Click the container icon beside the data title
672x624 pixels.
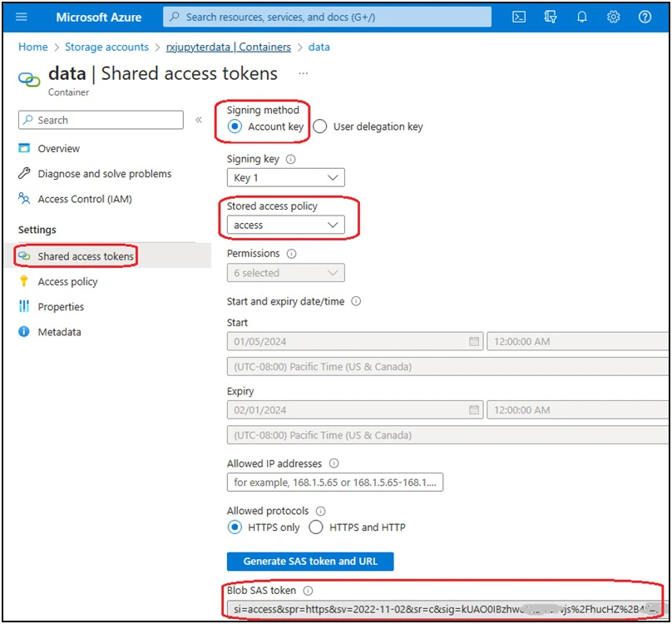pos(29,79)
